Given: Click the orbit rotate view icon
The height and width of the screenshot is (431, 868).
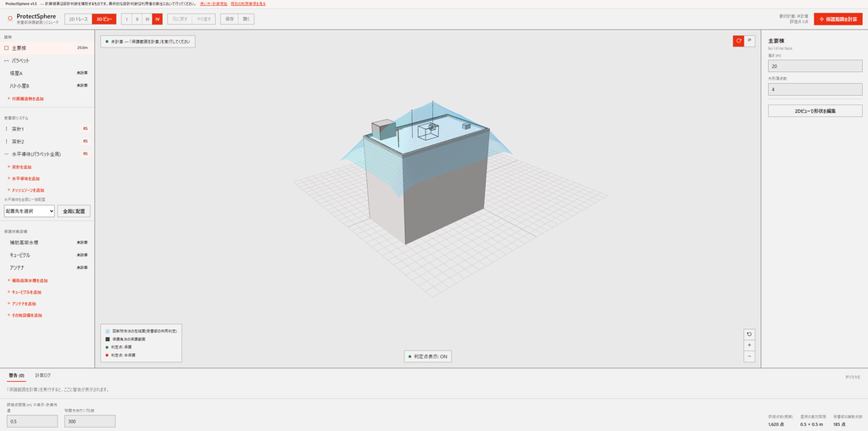Looking at the screenshot, I should (738, 41).
